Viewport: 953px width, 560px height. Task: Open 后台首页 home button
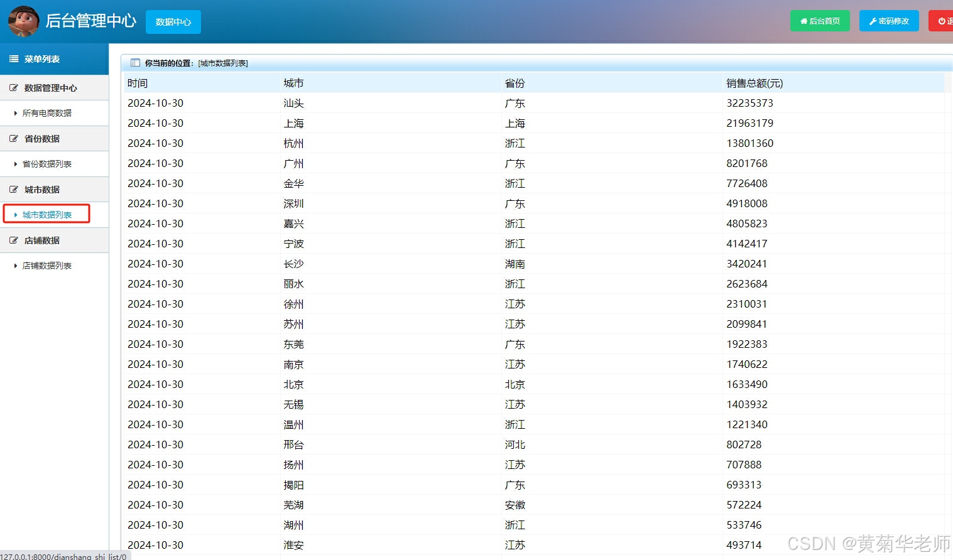[820, 21]
